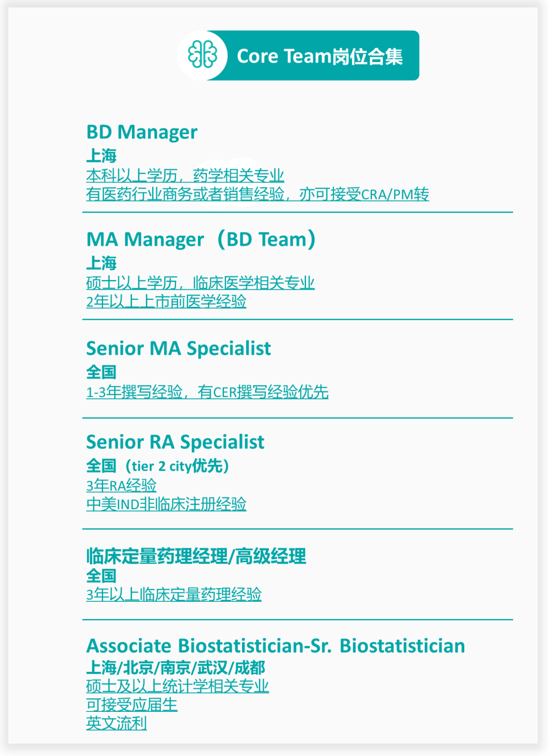Open the BD Manager job title

[142, 132]
